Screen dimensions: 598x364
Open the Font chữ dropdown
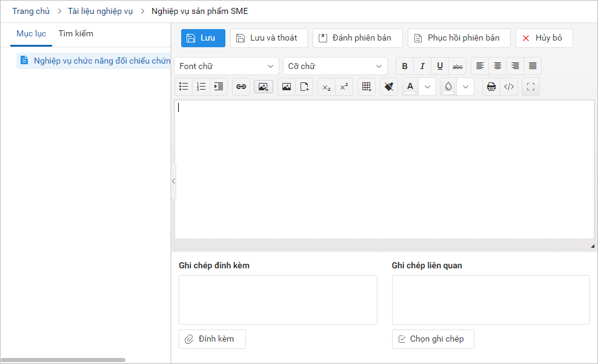227,67
